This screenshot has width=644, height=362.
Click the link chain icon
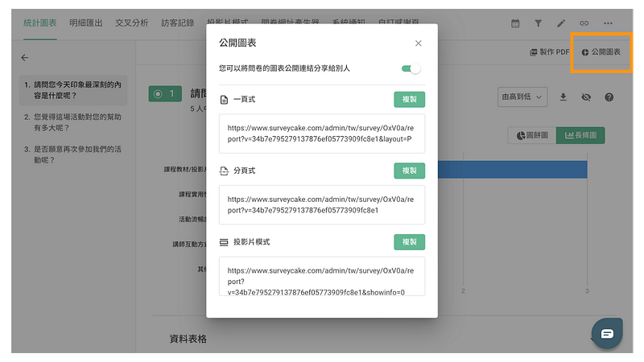pos(584,23)
